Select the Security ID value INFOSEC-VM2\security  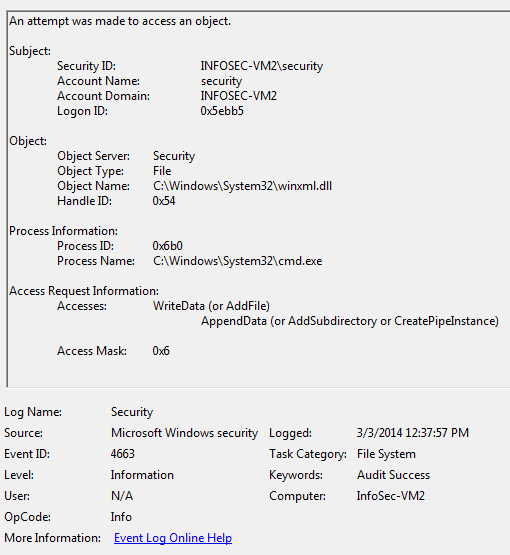(262, 66)
